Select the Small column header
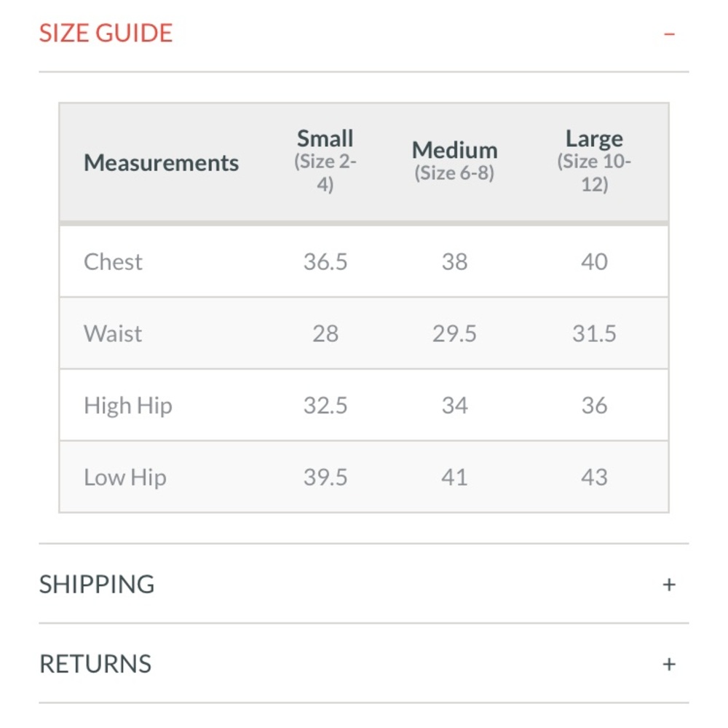This screenshot has height=728, width=728. (x=325, y=139)
